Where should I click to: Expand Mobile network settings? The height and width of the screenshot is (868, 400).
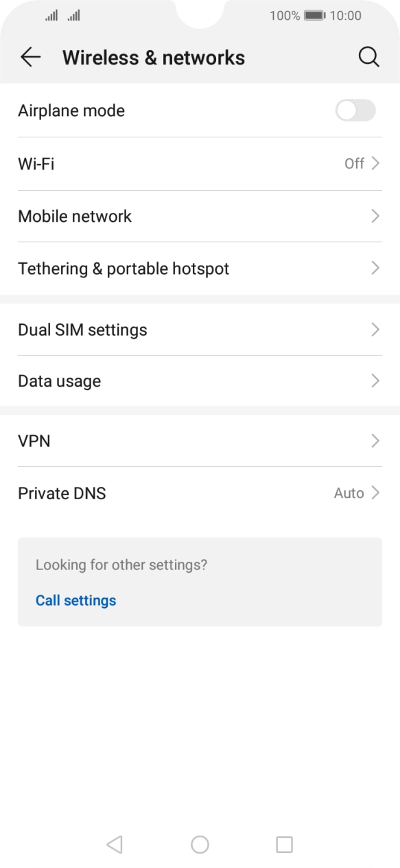coord(200,216)
